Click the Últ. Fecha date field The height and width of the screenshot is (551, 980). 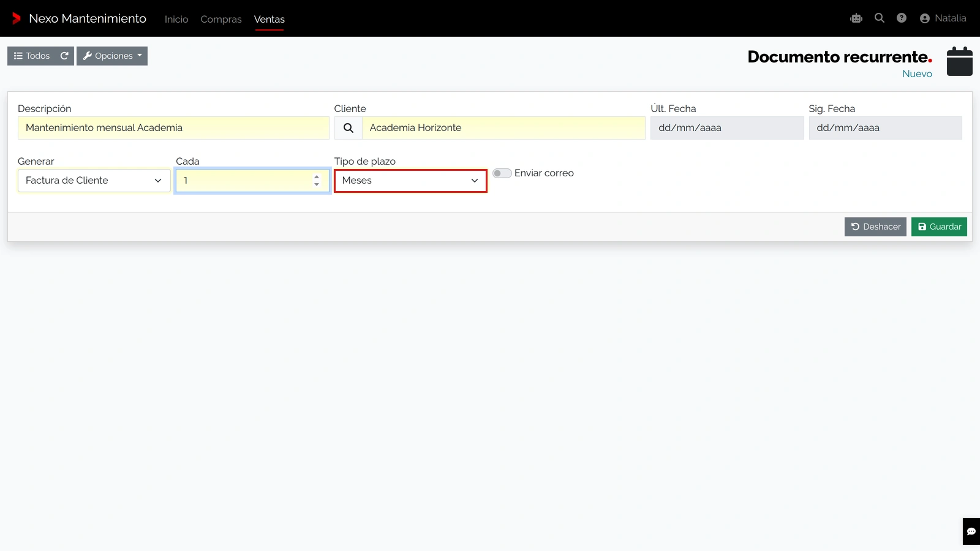coord(727,128)
